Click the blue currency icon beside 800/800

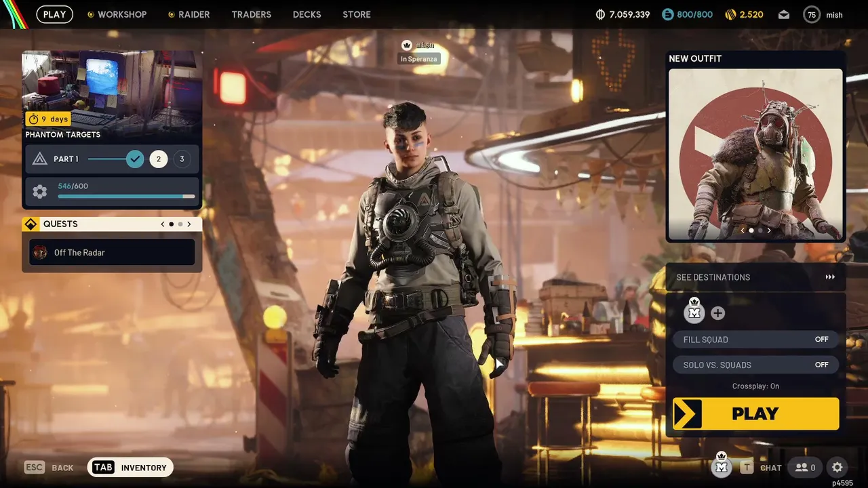click(668, 14)
